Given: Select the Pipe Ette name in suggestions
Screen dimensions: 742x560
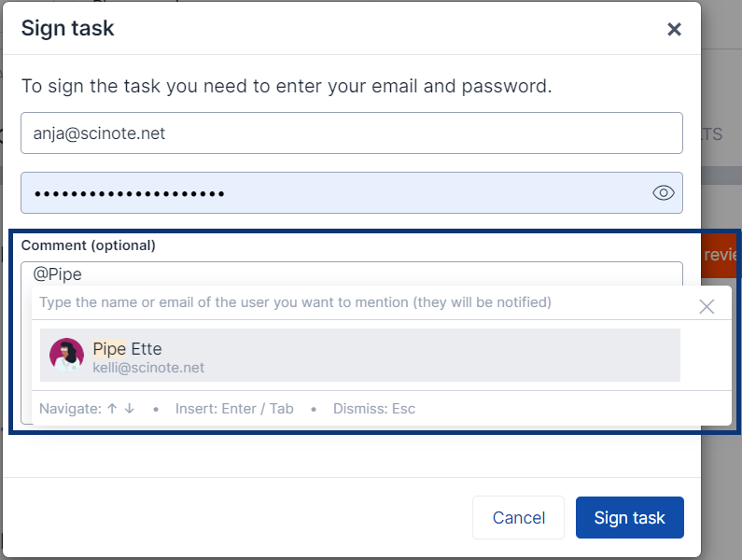Looking at the screenshot, I should pos(128,349).
